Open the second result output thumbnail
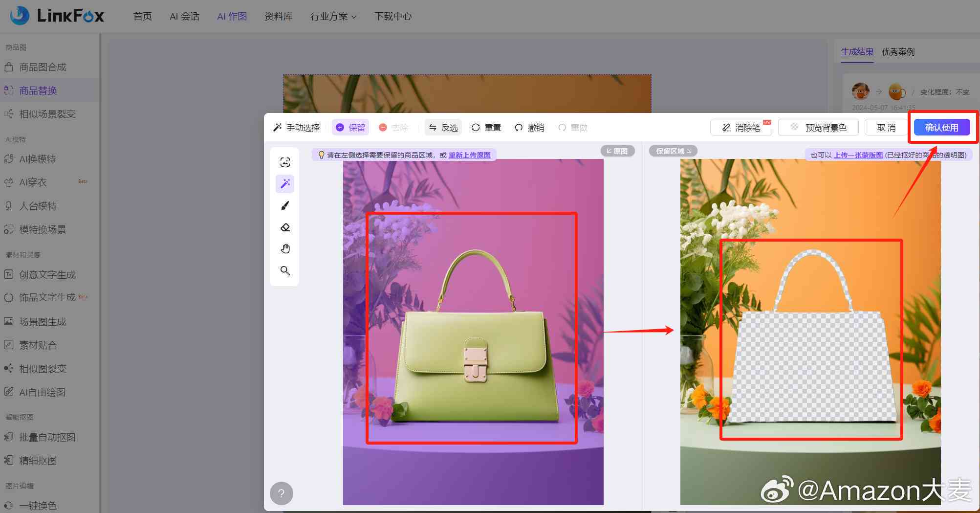 pyautogui.click(x=897, y=91)
